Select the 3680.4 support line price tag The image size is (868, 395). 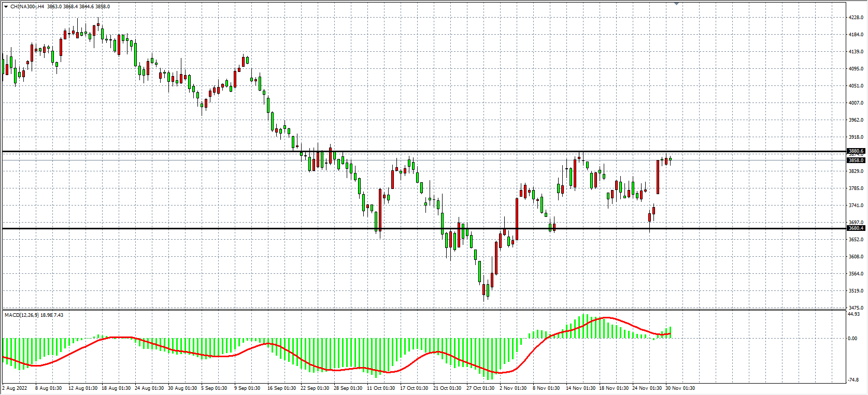coord(856,228)
